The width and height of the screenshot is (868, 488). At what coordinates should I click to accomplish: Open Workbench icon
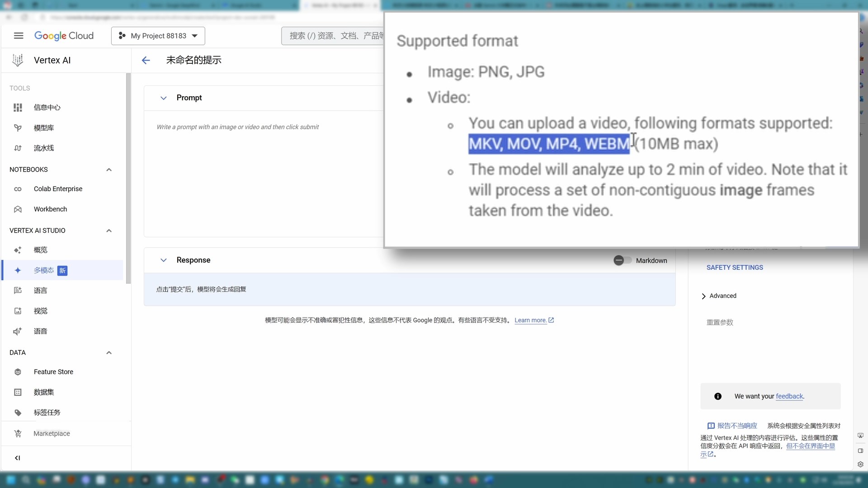[18, 209]
